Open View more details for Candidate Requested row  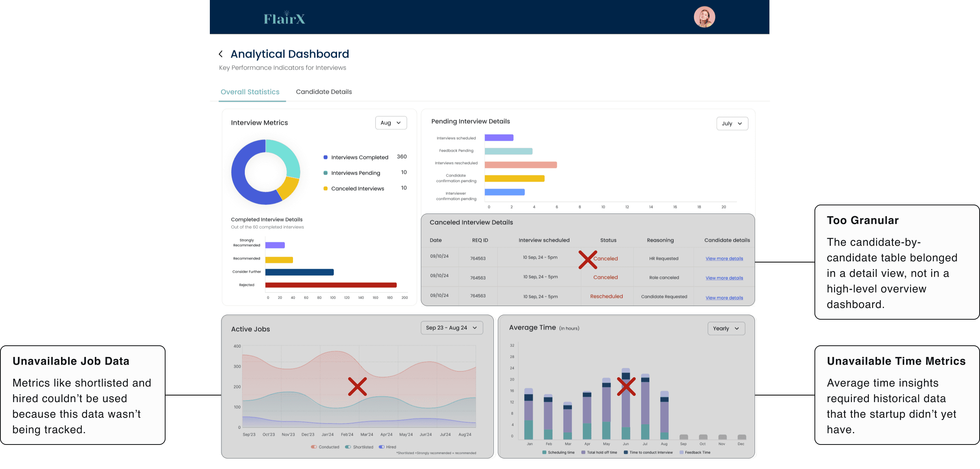[x=724, y=298]
